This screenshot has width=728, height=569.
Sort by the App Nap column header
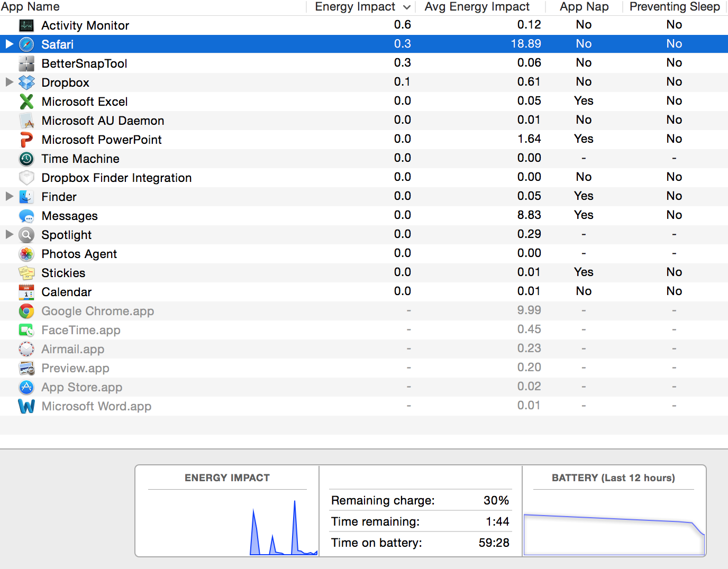584,7
